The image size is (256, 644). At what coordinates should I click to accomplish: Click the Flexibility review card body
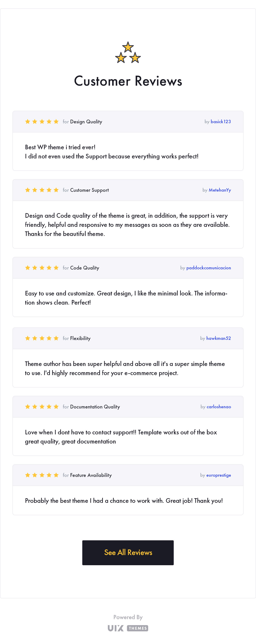[128, 368]
